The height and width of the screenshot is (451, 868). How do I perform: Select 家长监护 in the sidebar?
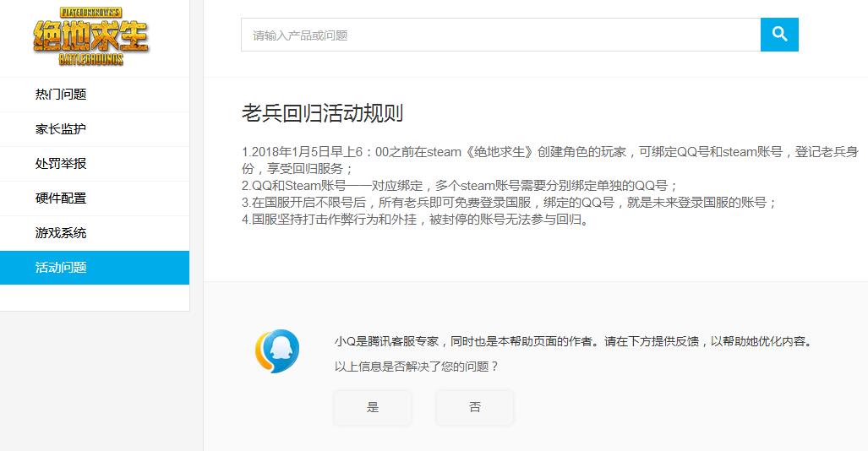[61, 129]
